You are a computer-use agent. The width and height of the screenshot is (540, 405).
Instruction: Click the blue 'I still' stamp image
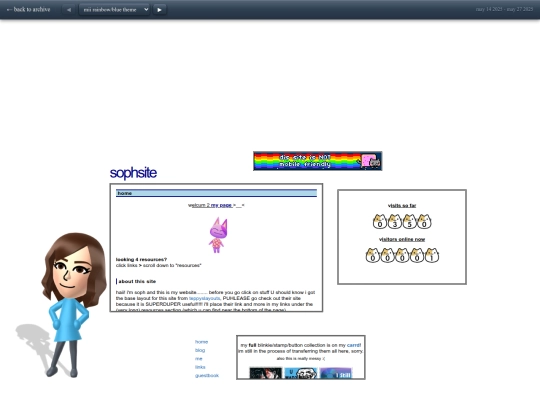[x=336, y=373]
